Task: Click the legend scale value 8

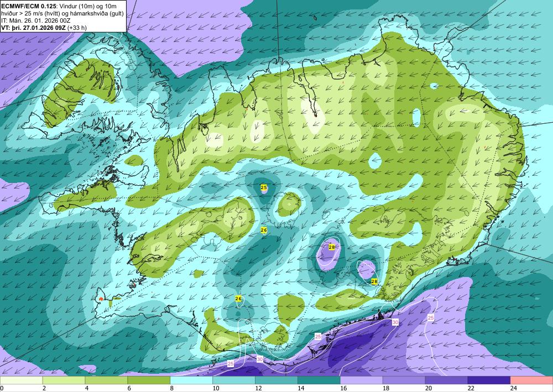Action: pos(172,389)
